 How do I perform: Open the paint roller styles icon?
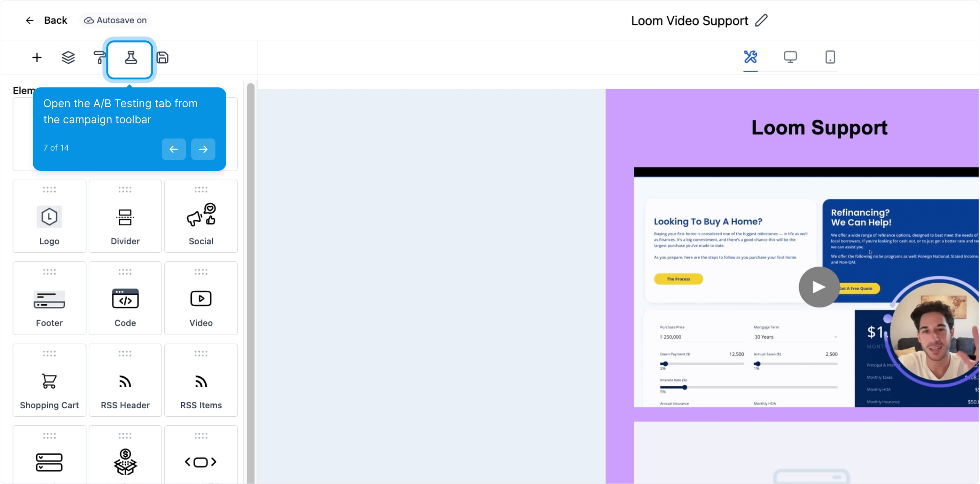coord(99,58)
